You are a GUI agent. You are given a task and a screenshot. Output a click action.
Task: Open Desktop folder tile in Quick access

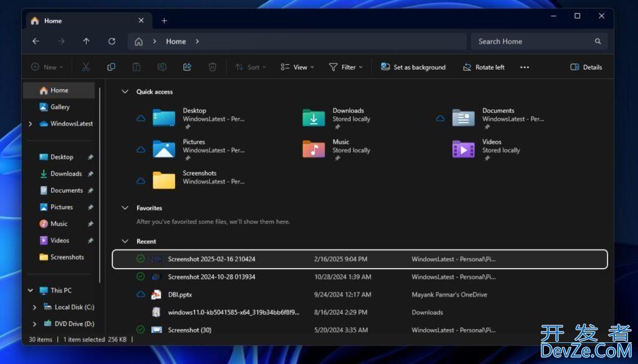(199, 118)
